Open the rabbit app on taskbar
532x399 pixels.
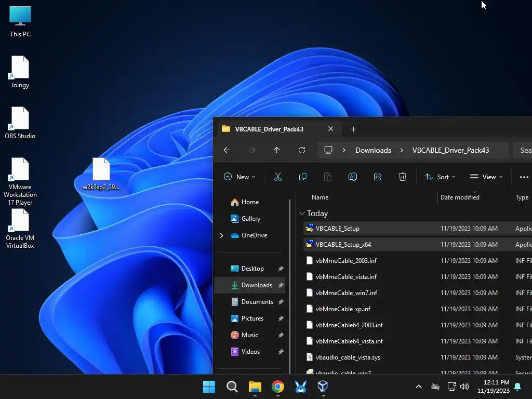pos(301,387)
